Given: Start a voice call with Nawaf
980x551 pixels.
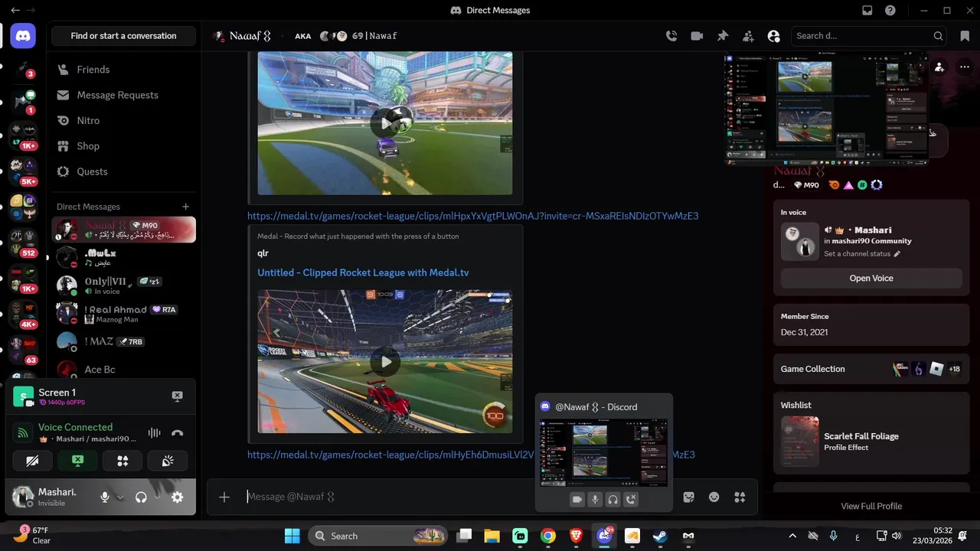Looking at the screenshot, I should tap(671, 36).
